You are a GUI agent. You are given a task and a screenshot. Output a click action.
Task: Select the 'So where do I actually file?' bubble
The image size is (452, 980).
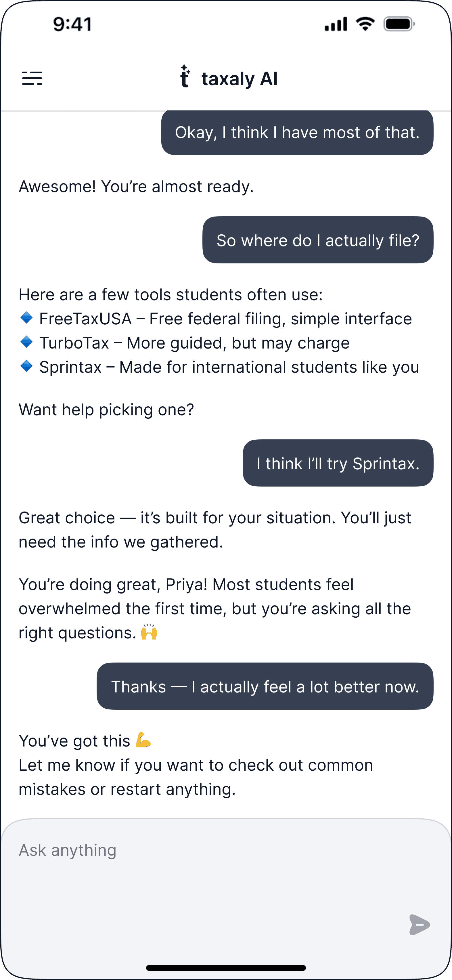coord(318,240)
